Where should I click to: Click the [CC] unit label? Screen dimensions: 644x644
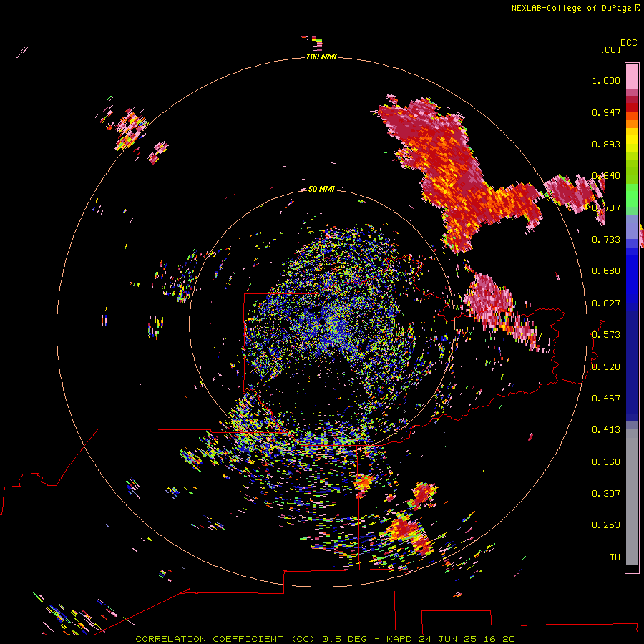[x=611, y=49]
